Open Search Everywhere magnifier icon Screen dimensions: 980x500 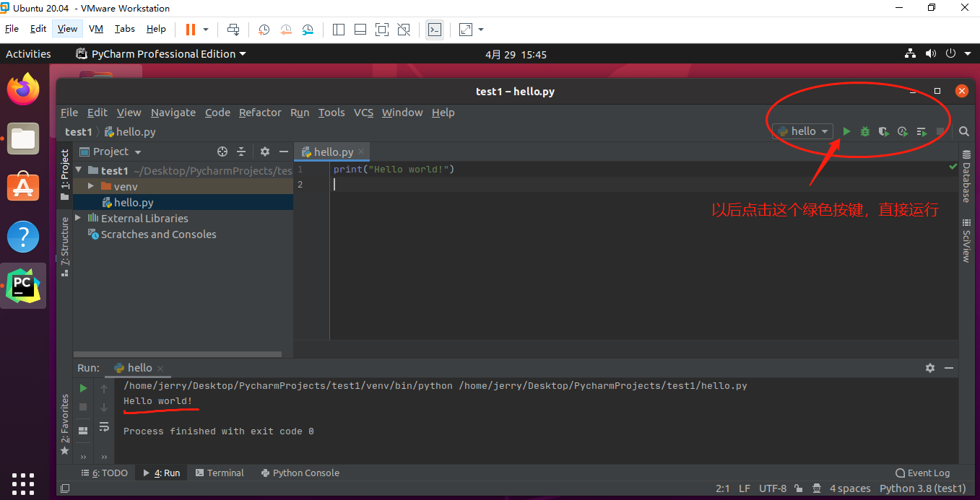click(x=964, y=131)
